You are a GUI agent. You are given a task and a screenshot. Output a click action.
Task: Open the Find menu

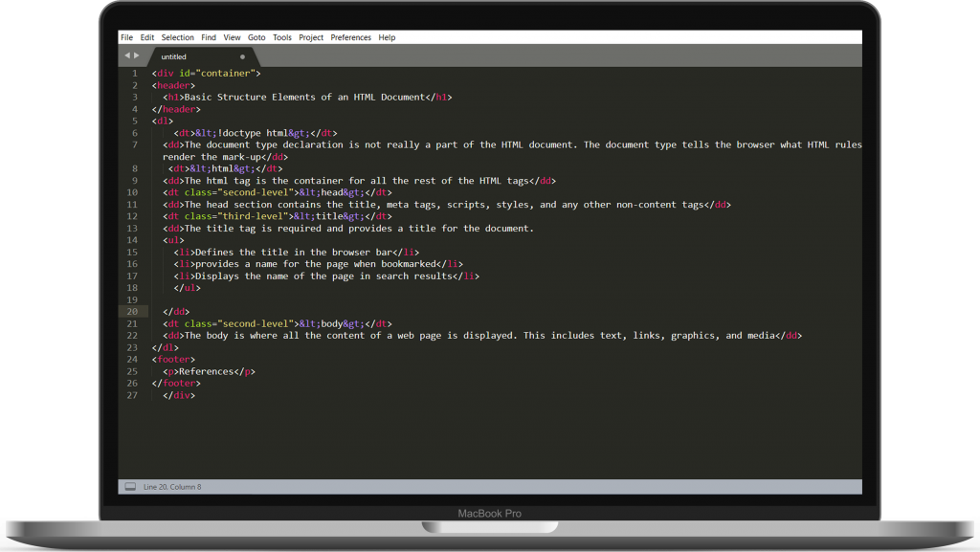[209, 37]
